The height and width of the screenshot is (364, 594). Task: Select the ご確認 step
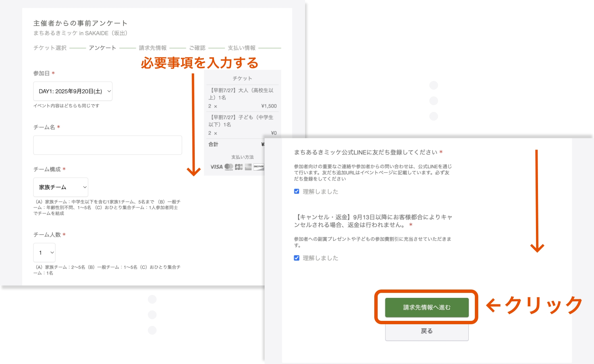(x=197, y=48)
